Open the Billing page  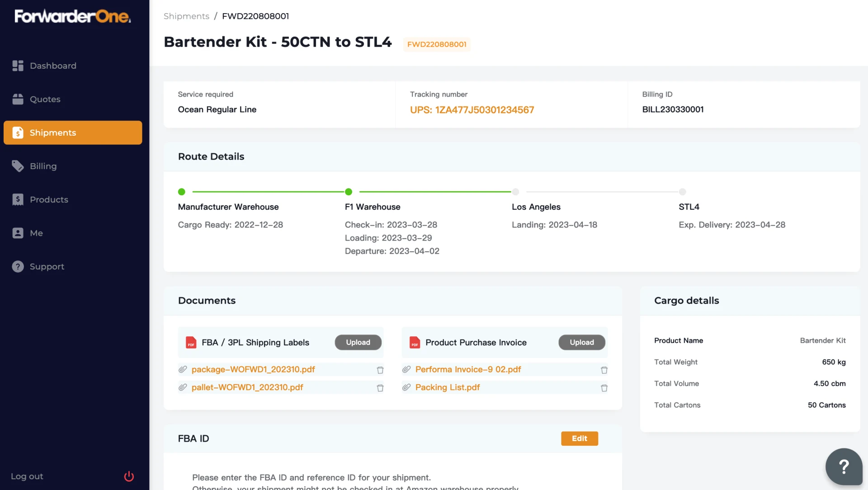coord(73,166)
